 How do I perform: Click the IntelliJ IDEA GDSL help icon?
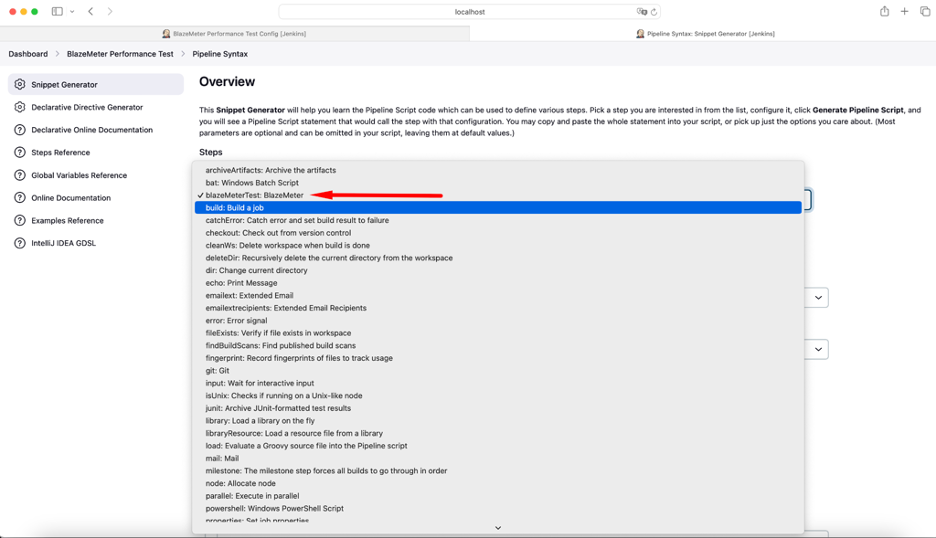point(20,243)
